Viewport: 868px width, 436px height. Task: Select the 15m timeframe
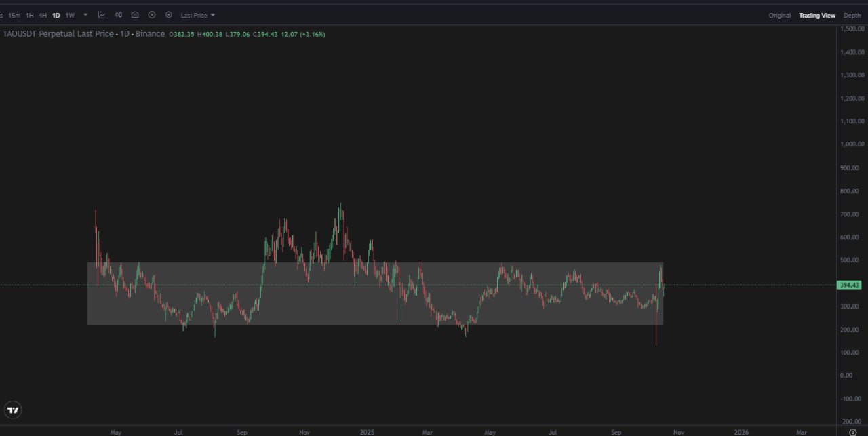click(14, 15)
